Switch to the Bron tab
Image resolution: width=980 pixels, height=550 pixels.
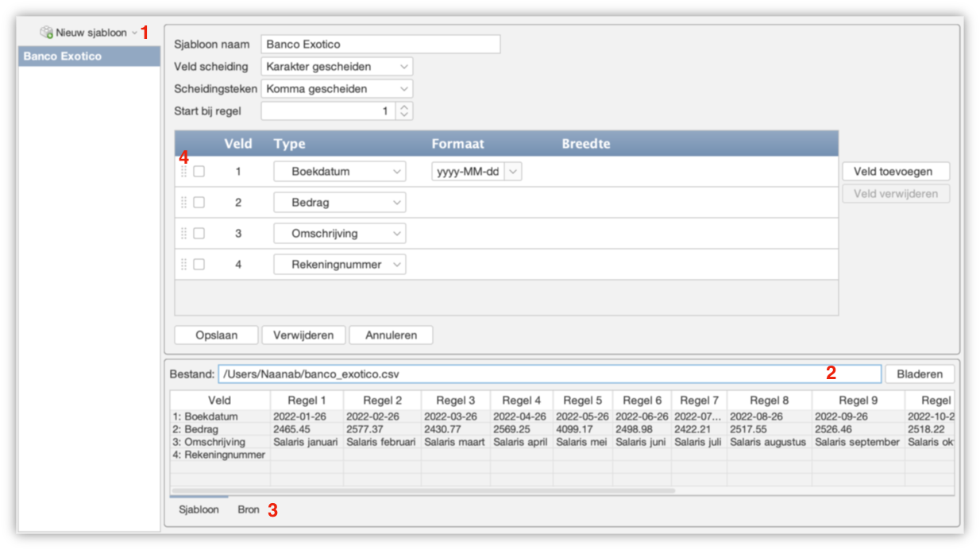click(x=249, y=509)
